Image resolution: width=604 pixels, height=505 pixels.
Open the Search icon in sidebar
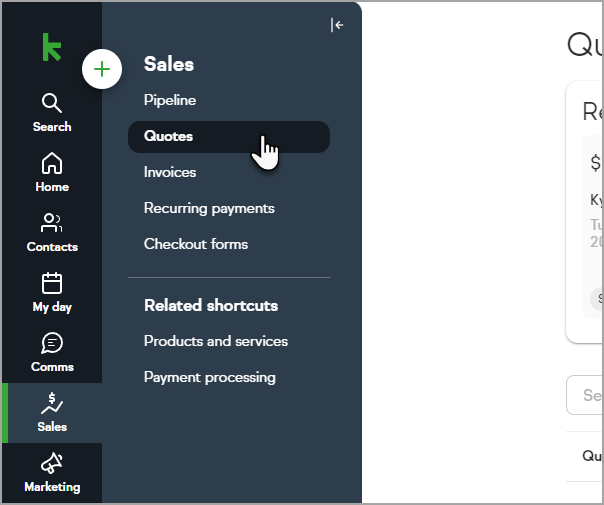(52, 103)
